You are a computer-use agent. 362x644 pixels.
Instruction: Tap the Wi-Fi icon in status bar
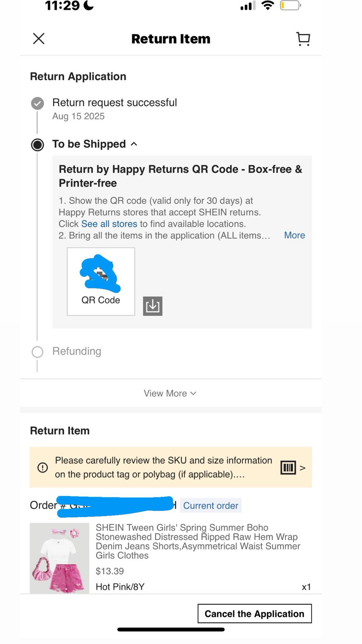[x=268, y=5]
